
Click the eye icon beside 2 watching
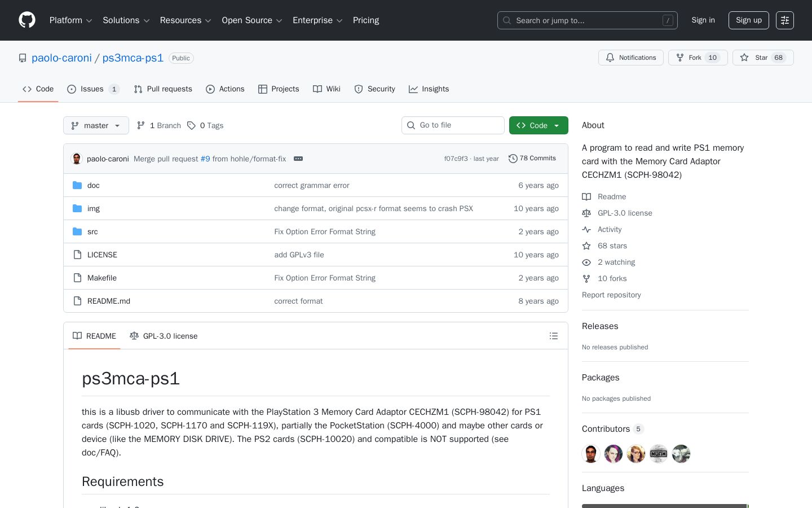586,262
